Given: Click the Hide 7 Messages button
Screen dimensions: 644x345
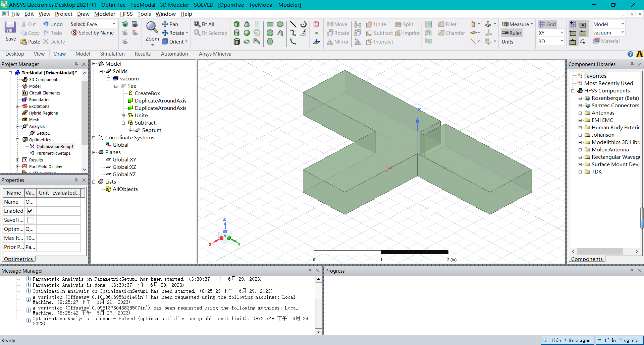Looking at the screenshot, I should tap(568, 340).
